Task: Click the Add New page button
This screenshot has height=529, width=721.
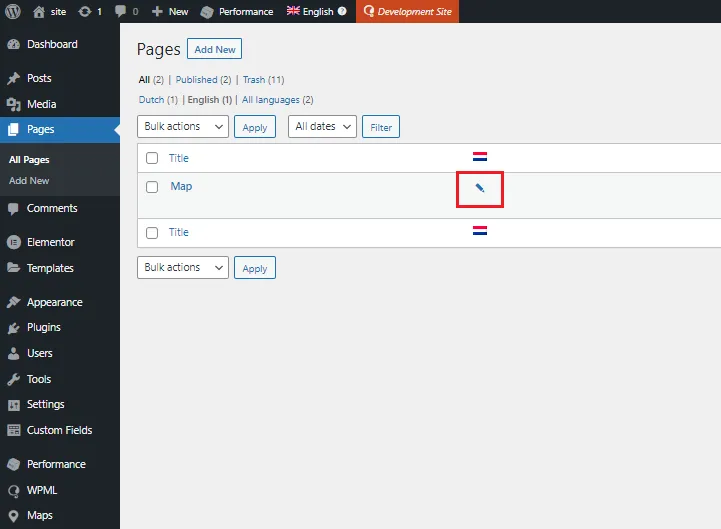Action: (x=215, y=49)
